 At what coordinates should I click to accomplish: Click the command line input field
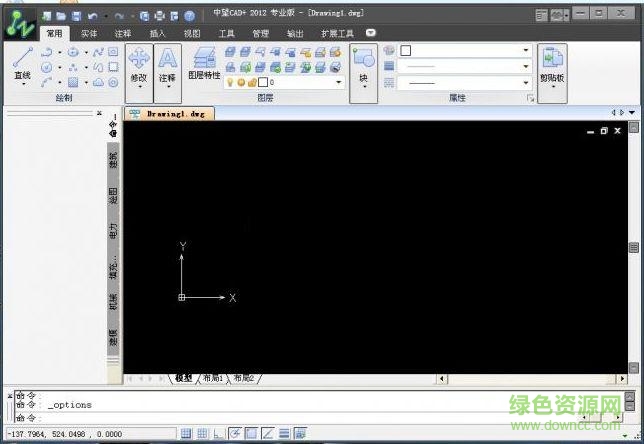point(319,418)
